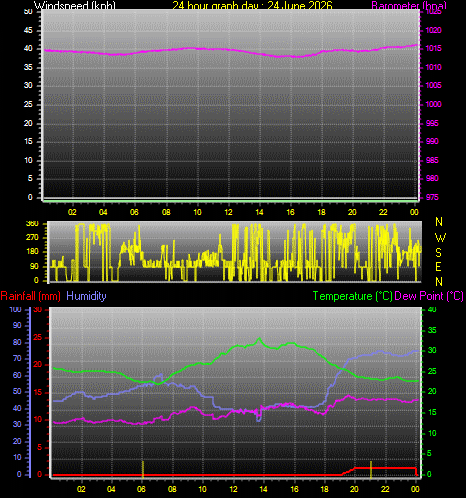
Task: Click the 18 hour label under windspeed chart
Action: [321, 212]
